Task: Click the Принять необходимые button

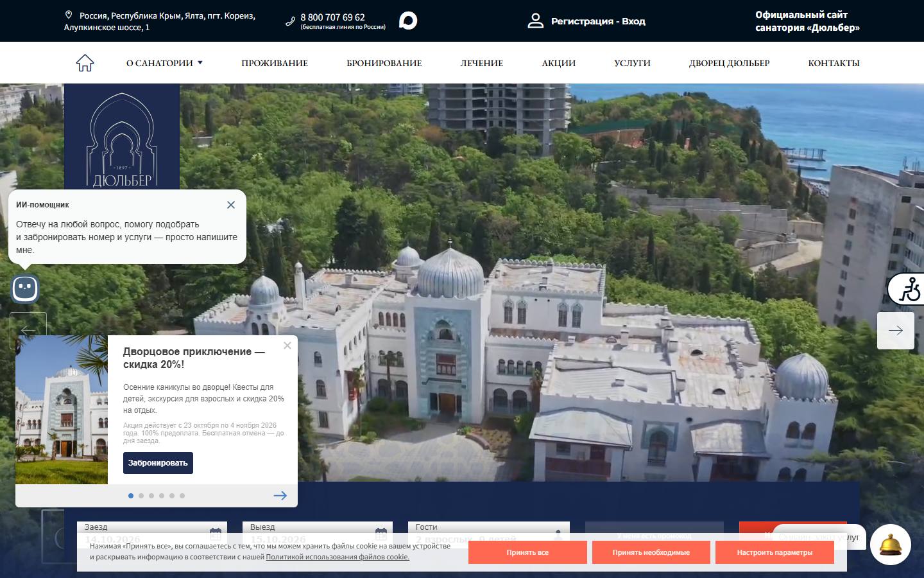Action: point(651,552)
